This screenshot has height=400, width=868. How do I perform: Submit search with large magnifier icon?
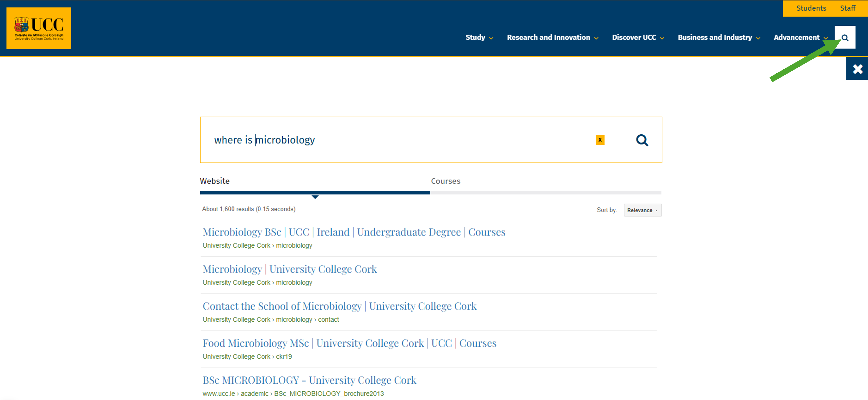pyautogui.click(x=642, y=140)
